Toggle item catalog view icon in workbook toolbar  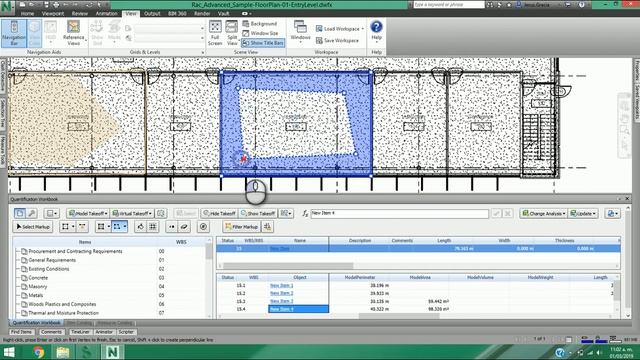point(20,213)
